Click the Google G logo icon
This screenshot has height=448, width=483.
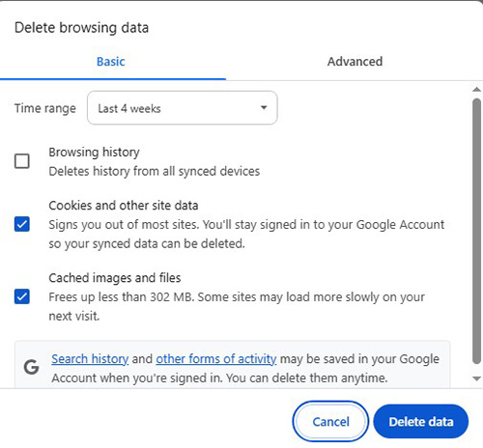pyautogui.click(x=31, y=367)
